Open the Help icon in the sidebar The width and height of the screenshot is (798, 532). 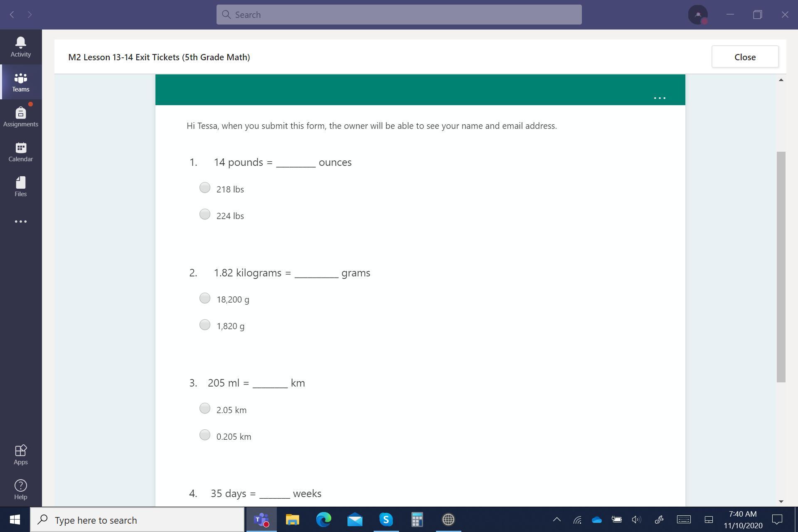click(x=20, y=490)
